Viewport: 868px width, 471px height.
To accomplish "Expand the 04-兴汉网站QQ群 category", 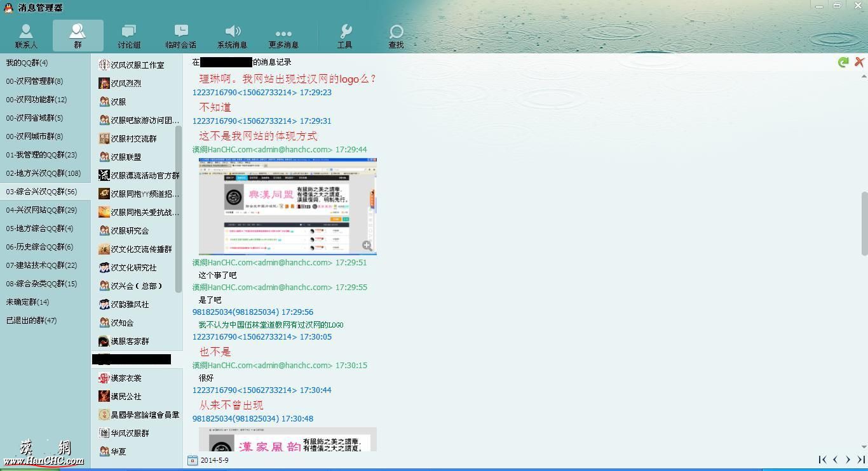I will point(41,210).
